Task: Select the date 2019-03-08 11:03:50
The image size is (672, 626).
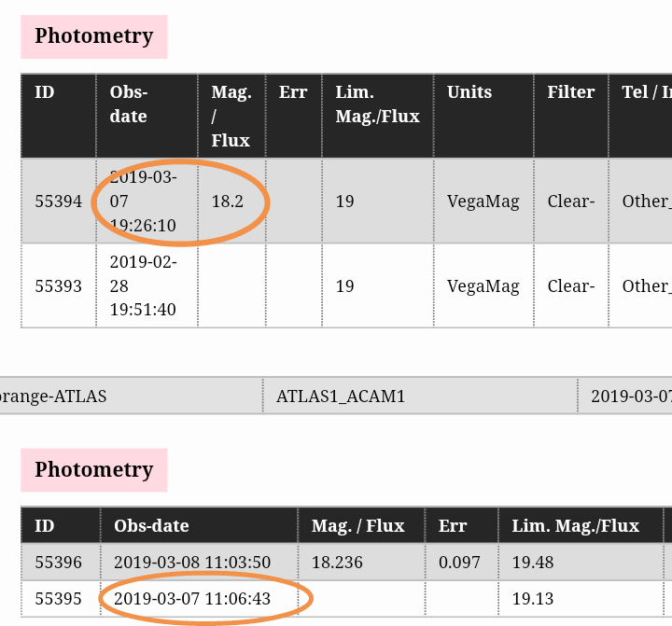Action: click(192, 563)
